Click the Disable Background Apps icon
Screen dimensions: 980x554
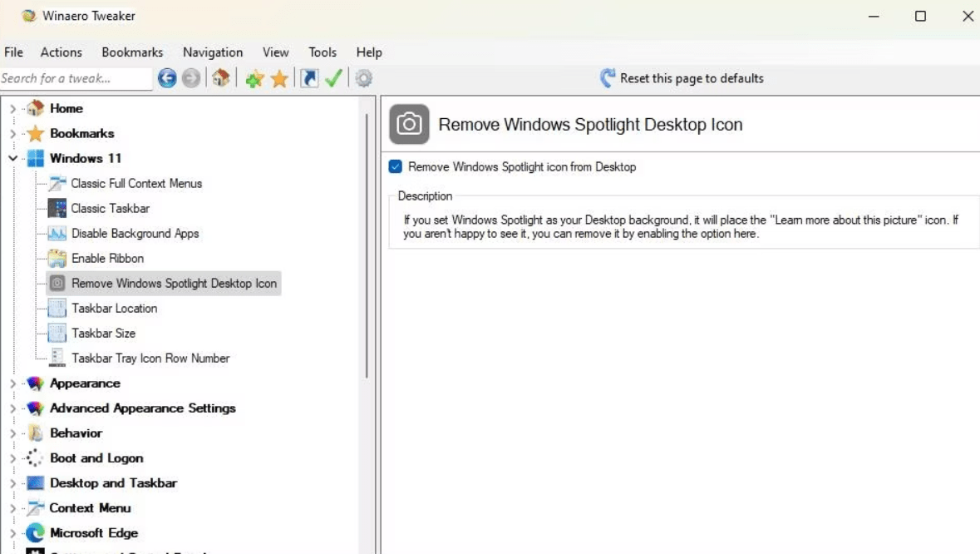pos(57,233)
